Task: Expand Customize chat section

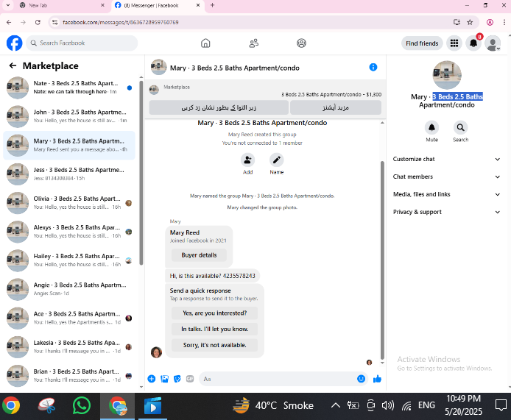Action: click(446, 159)
